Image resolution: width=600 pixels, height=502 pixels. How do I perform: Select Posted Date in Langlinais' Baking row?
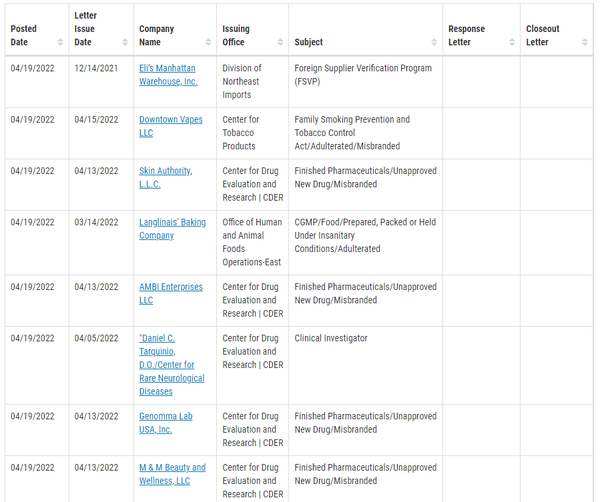tap(33, 222)
